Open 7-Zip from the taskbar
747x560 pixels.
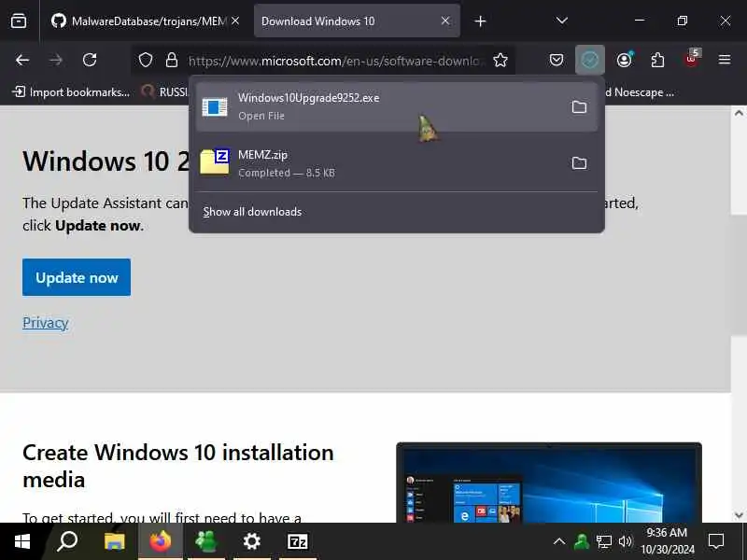[x=298, y=541]
